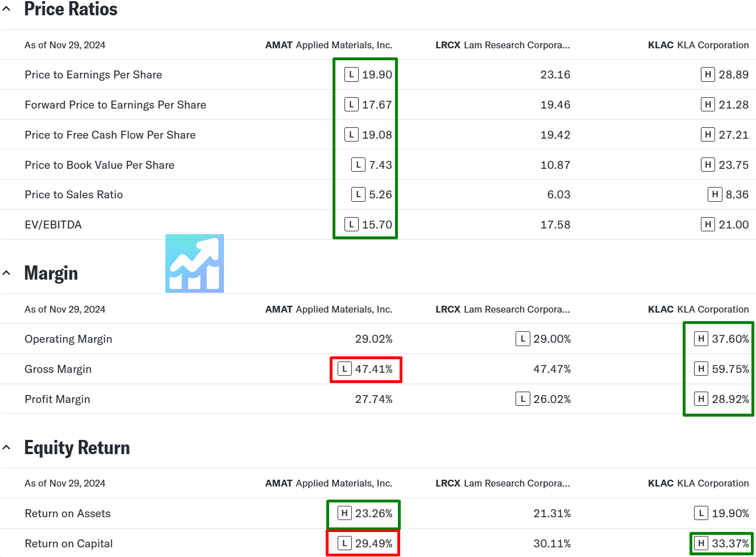Click Equity Return section heading
756x557 pixels.
coord(77,447)
